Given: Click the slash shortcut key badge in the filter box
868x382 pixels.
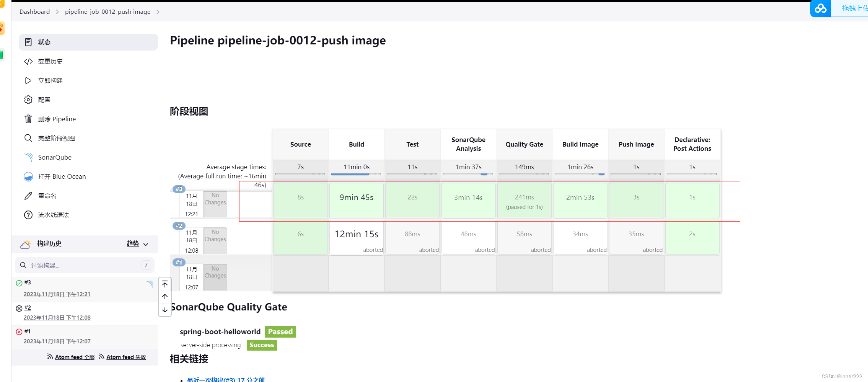Looking at the screenshot, I should (146, 265).
